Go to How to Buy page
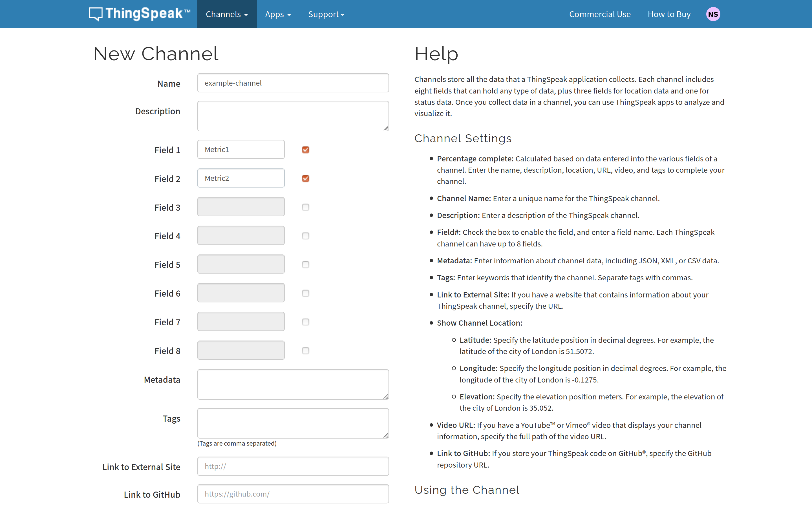 pos(669,14)
